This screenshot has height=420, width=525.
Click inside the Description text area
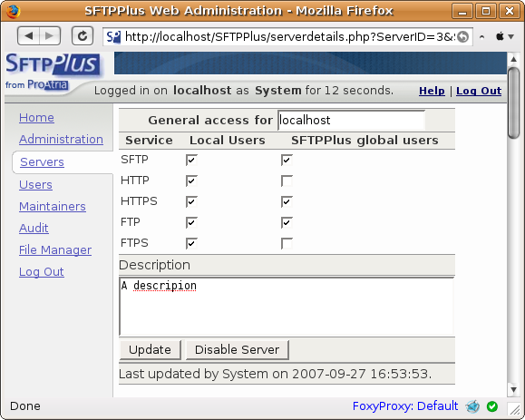point(287,306)
